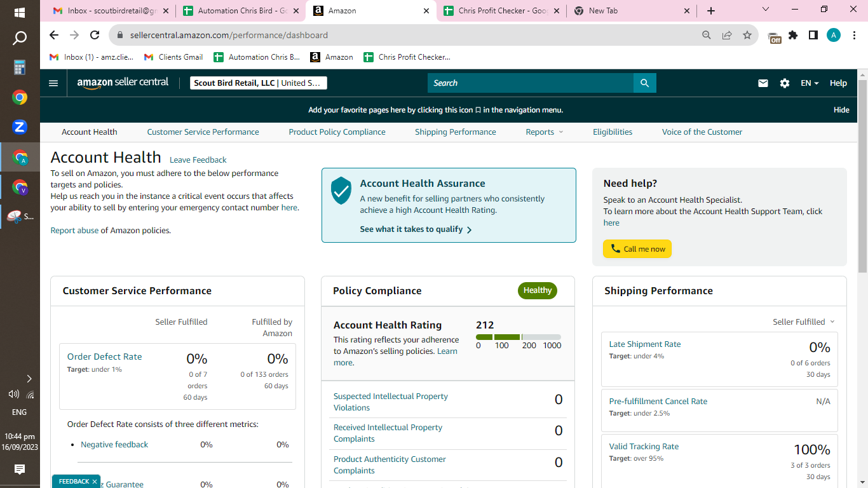Open the EN language dropdown

810,83
